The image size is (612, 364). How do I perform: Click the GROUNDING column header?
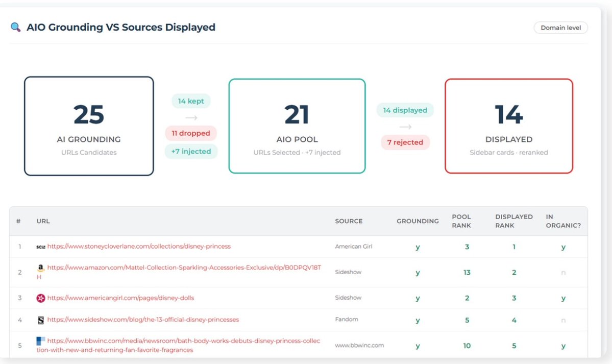(x=418, y=221)
